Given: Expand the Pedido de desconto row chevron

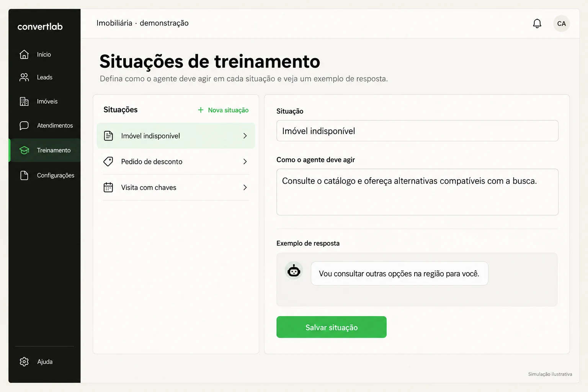Looking at the screenshot, I should pyautogui.click(x=245, y=162).
